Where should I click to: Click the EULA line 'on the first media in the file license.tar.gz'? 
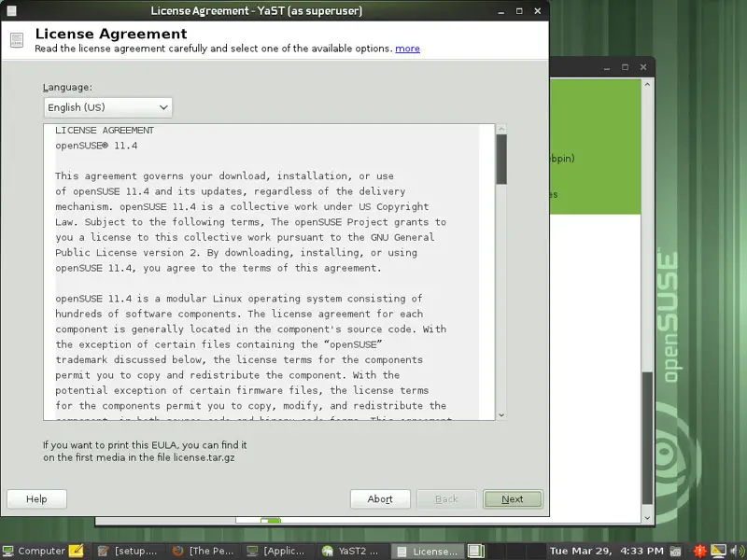138,457
